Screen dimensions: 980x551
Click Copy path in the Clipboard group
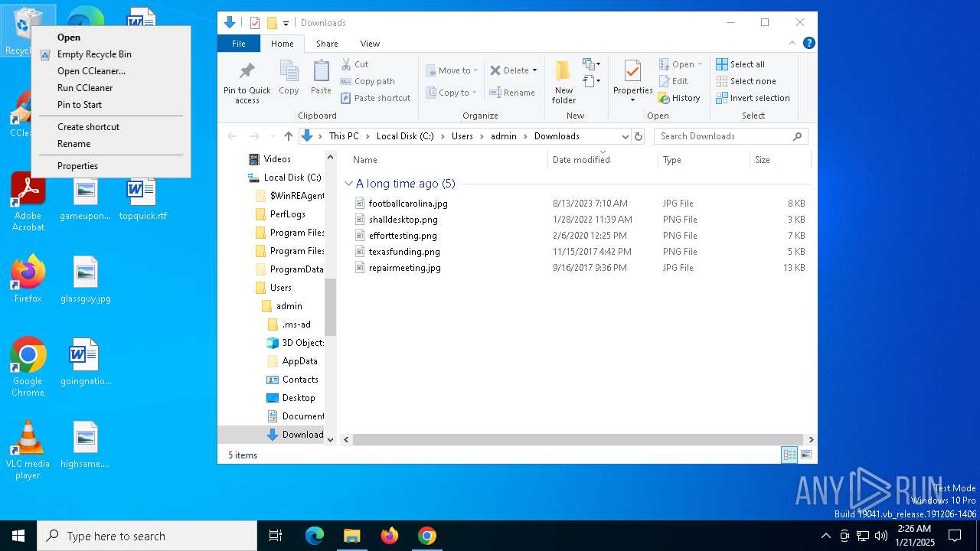point(368,81)
